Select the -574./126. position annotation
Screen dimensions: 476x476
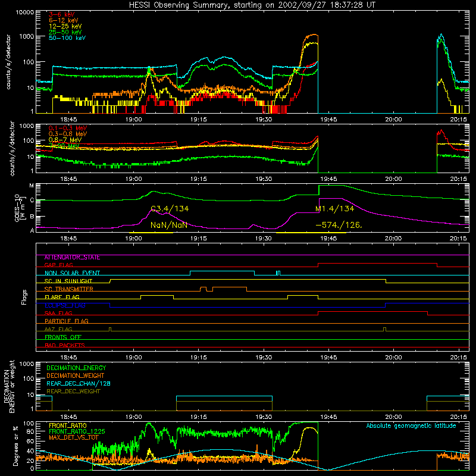339,225
